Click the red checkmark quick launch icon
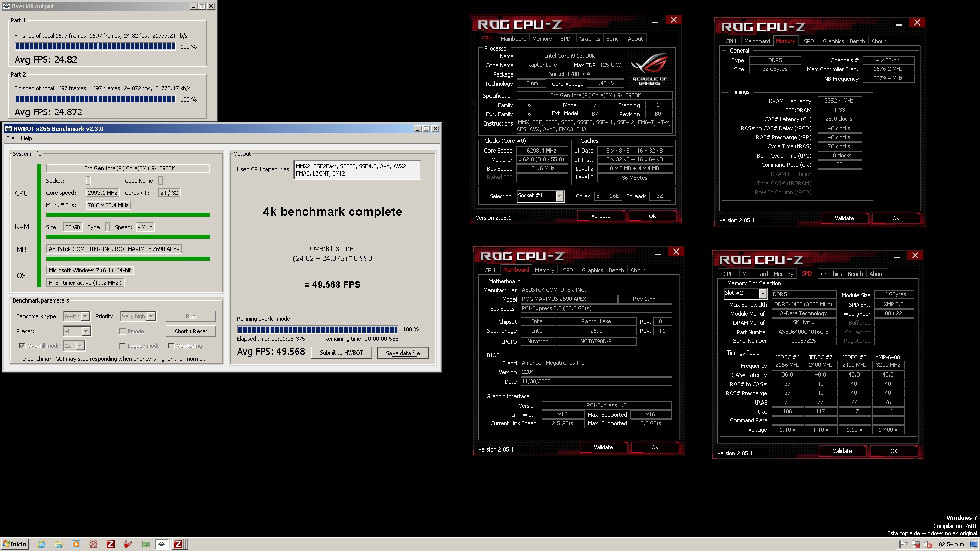This screenshot has height=551, width=980. click(x=128, y=544)
